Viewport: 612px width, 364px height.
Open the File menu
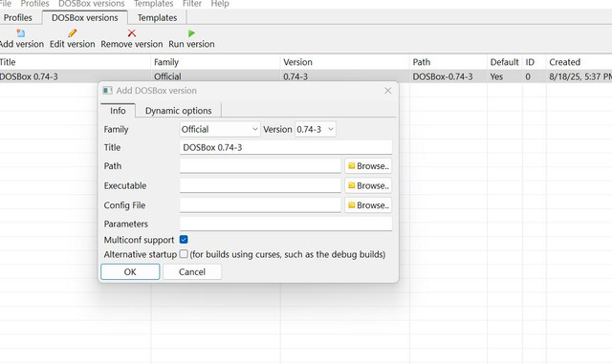6,4
